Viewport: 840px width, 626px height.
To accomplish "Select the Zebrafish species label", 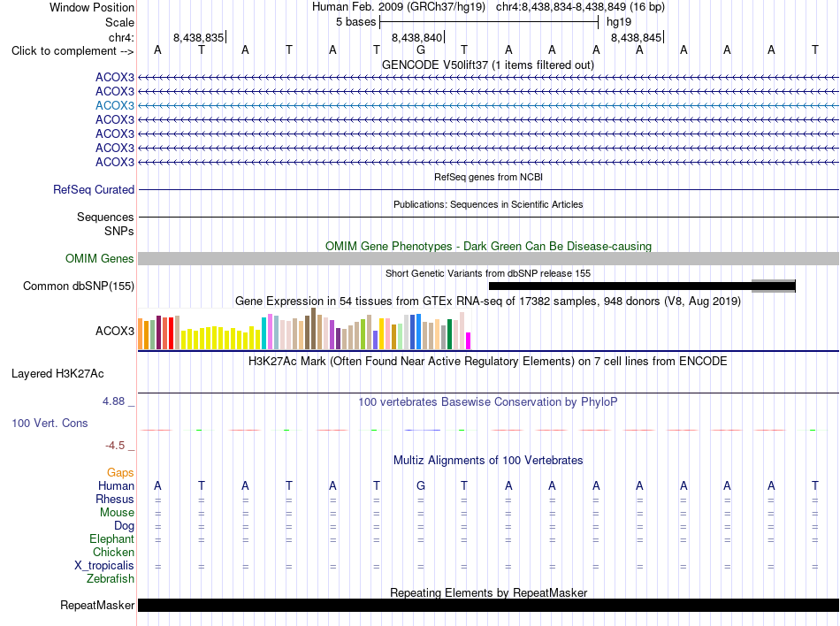I will tap(111, 579).
